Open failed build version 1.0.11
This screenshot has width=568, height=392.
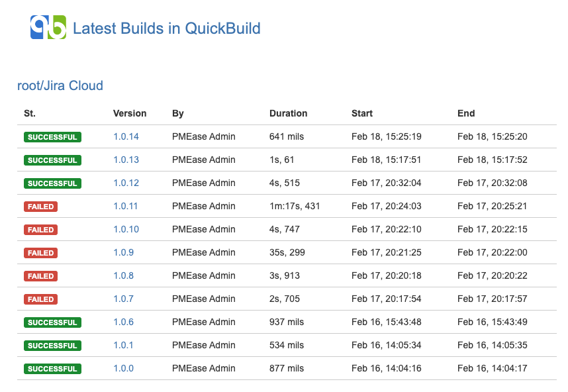126,206
